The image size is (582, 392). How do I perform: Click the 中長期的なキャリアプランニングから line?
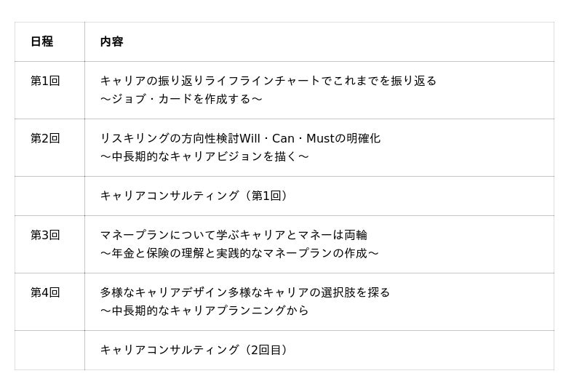[204, 311]
